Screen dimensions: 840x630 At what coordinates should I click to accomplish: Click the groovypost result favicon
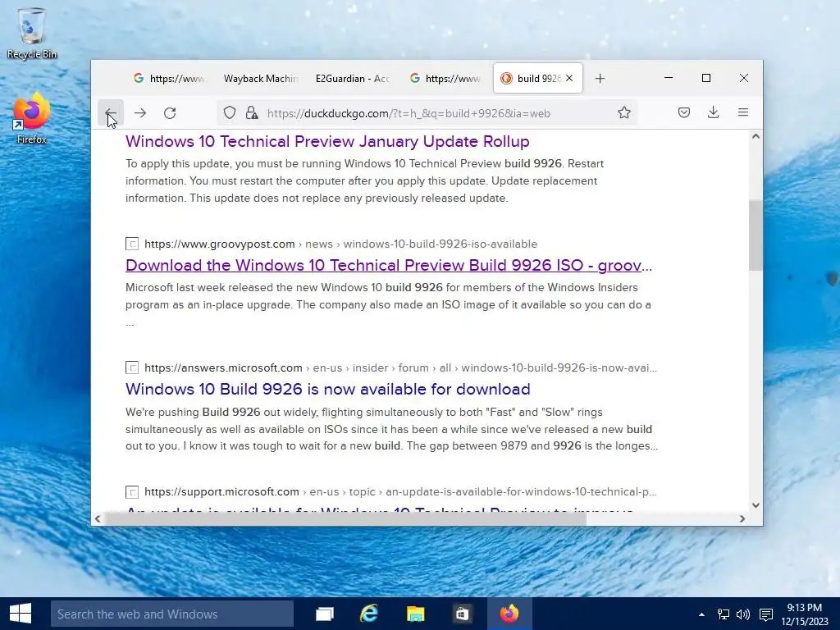(132, 244)
